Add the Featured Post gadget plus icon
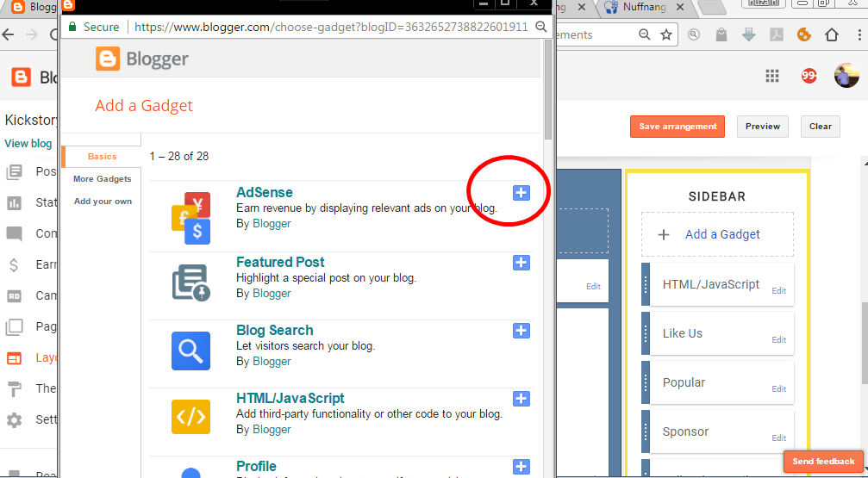Viewport: 868px width, 478px height. click(521, 262)
